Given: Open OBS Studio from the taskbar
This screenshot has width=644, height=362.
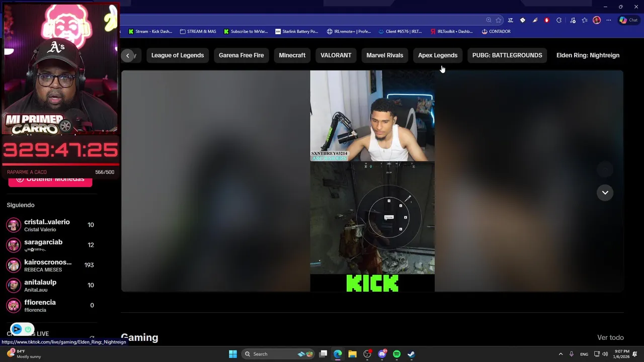Looking at the screenshot, I should 367,354.
